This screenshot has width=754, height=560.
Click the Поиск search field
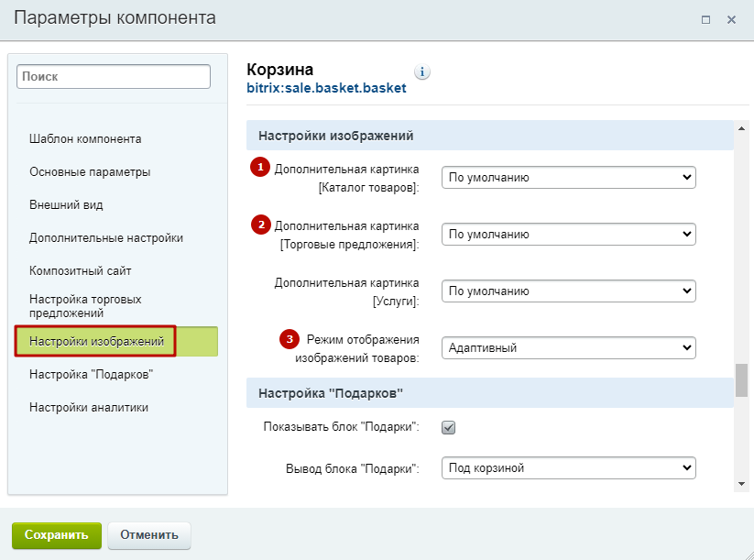[x=114, y=76]
